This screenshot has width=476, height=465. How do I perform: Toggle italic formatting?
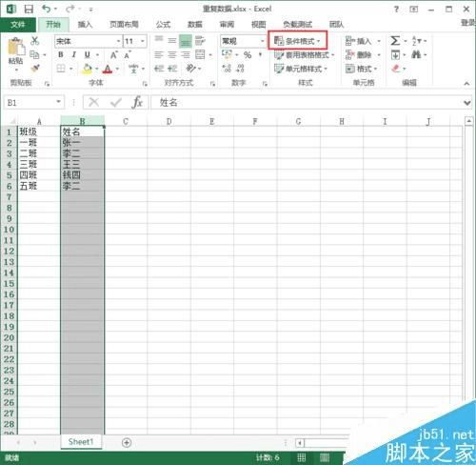tap(73, 54)
